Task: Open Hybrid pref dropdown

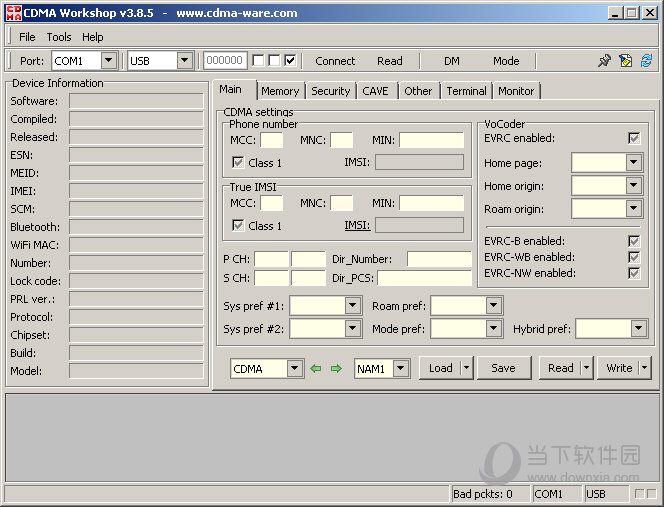Action: 639,328
